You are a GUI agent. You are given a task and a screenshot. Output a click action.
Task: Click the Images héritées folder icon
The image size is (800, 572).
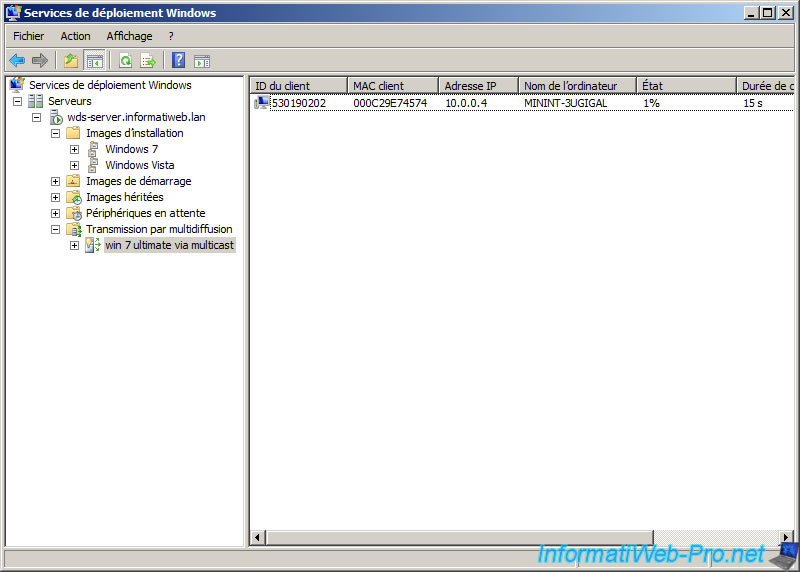click(x=74, y=197)
